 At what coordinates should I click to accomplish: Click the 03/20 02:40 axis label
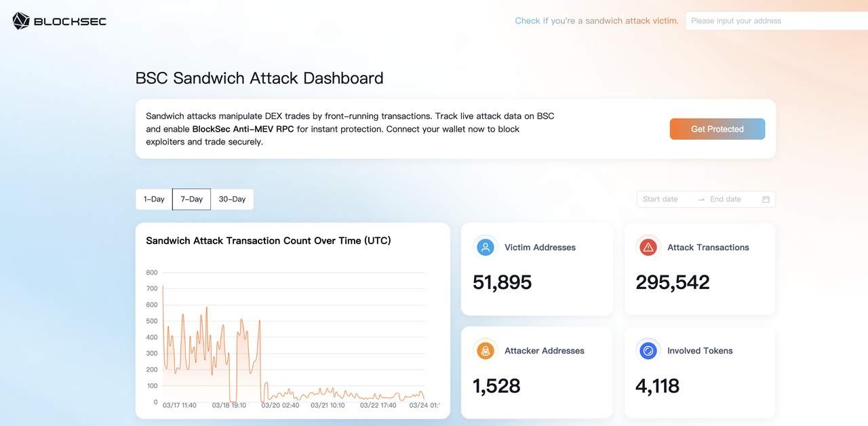tap(279, 406)
